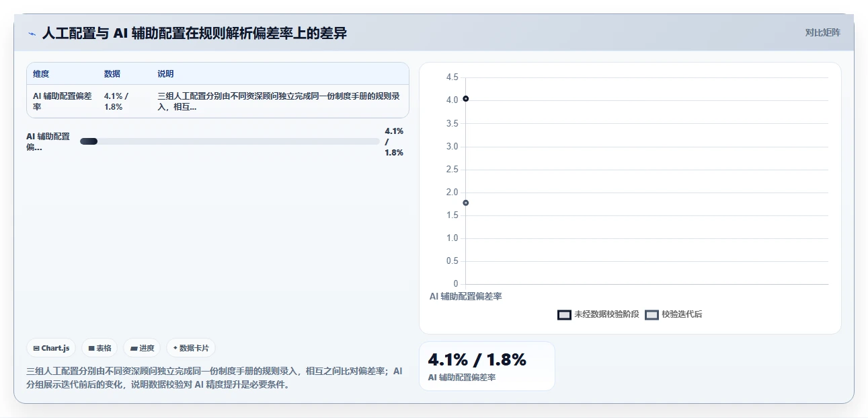The image size is (868, 418).
Task: Toggle the 未经数据校验阶段 legend entry
Action: pos(598,314)
